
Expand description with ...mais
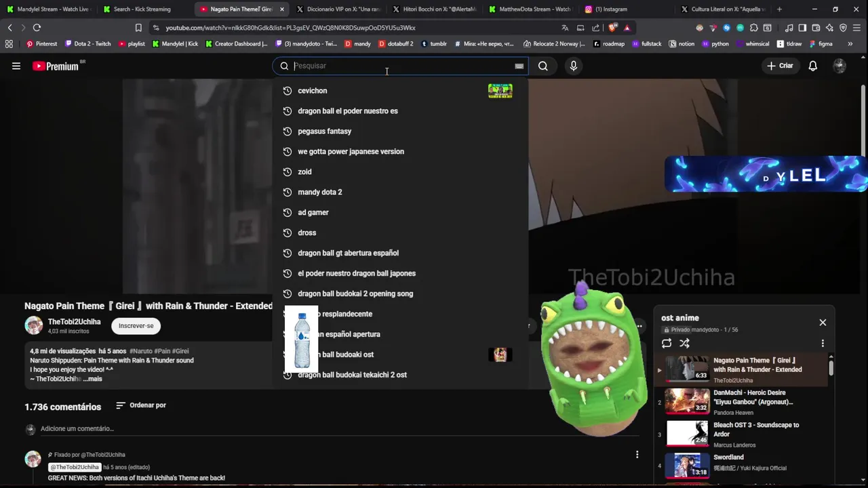tap(93, 379)
